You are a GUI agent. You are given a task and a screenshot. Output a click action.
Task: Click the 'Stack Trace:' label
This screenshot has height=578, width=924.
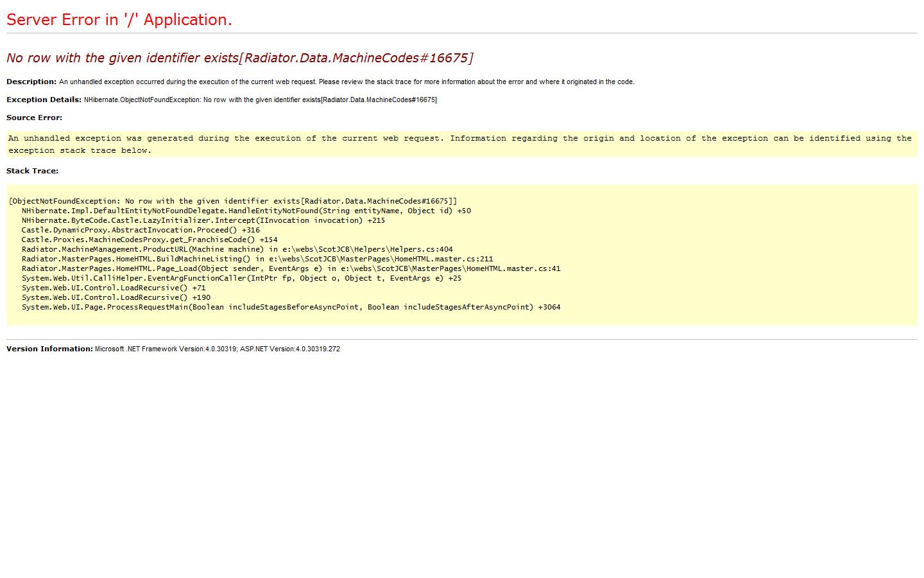pos(32,171)
